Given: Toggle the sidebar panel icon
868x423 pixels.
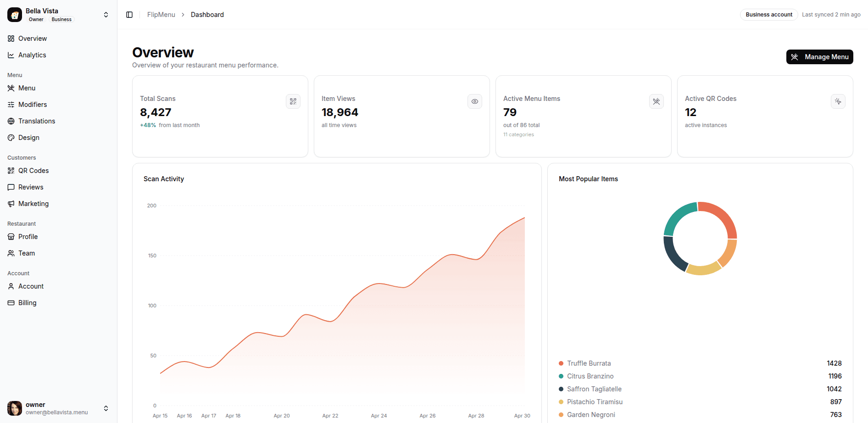Looking at the screenshot, I should (x=129, y=15).
